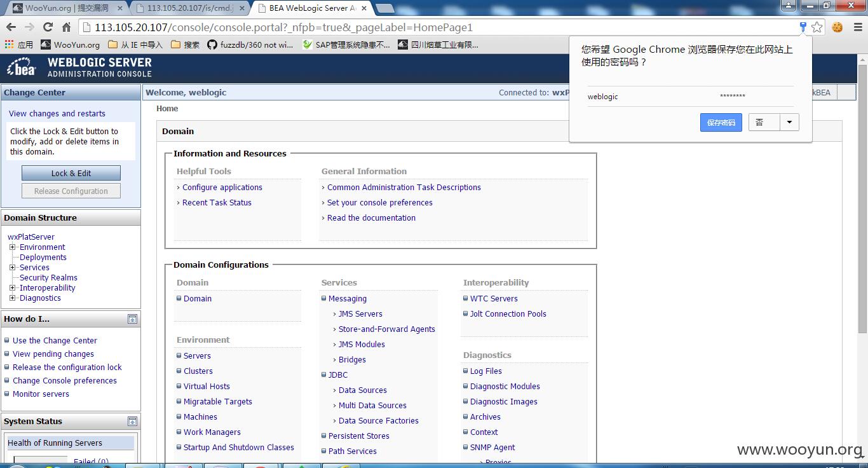The width and height of the screenshot is (868, 468).
Task: Open View changes and restarts link
Action: [x=57, y=114]
